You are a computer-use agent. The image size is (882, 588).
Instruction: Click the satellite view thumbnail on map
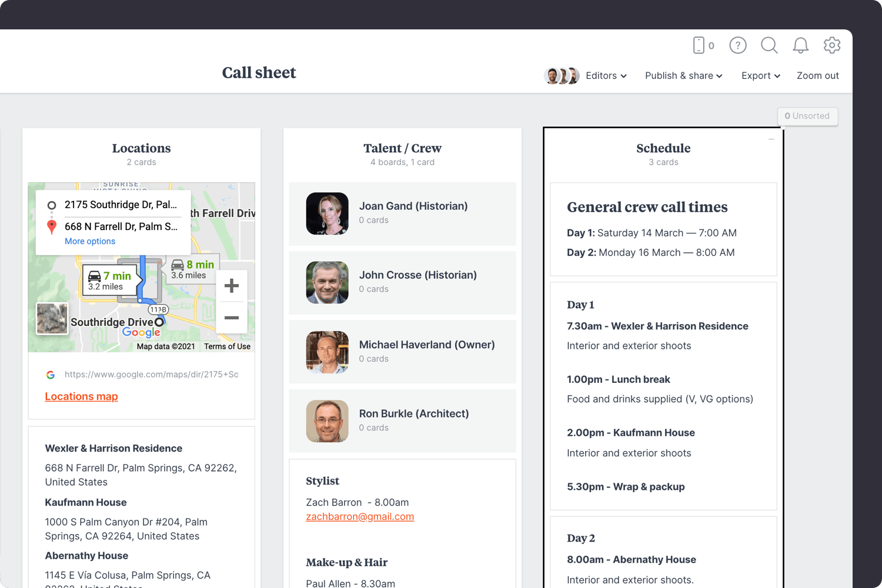point(52,319)
